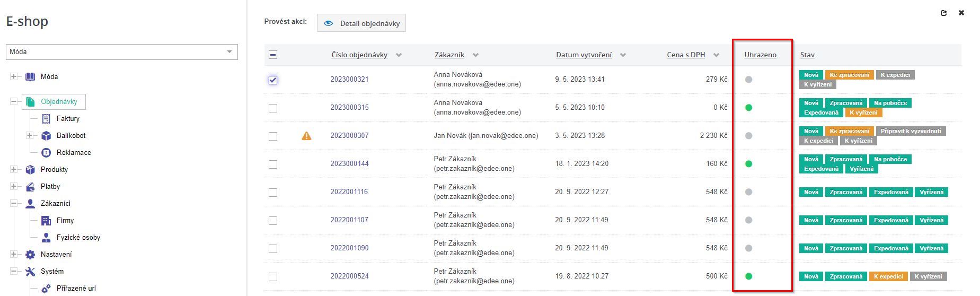980x296 pixels.
Task: Click the export arrow icon at top right
Action: [944, 13]
